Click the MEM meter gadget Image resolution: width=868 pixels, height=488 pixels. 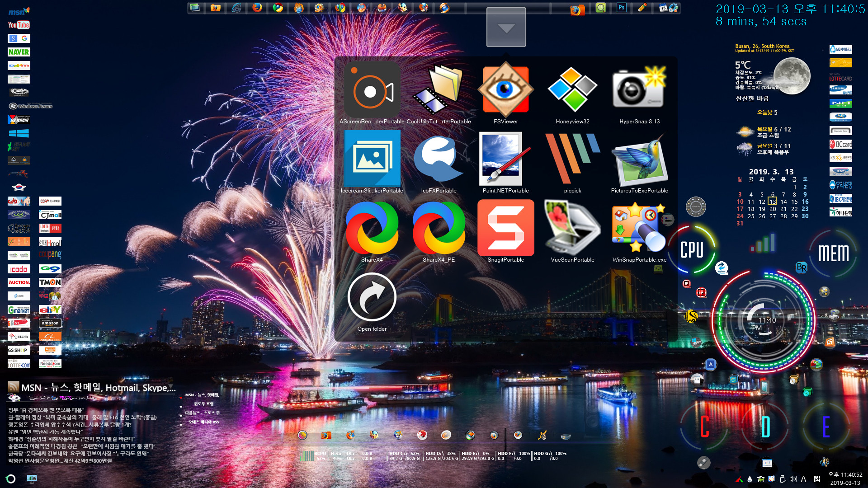pos(833,253)
